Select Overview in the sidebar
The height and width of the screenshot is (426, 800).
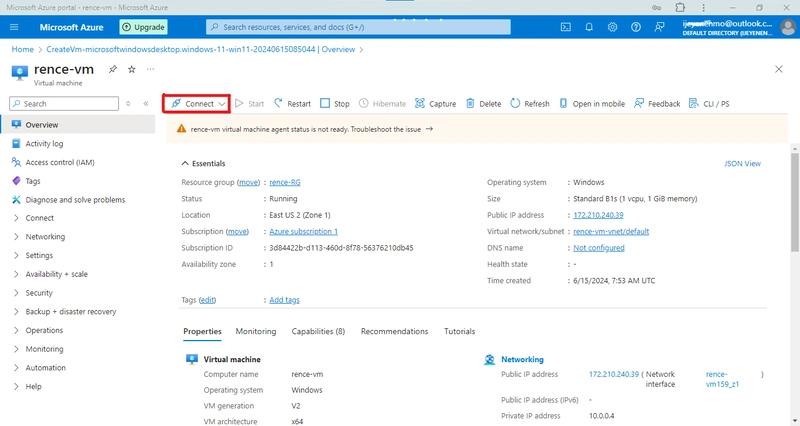[42, 125]
